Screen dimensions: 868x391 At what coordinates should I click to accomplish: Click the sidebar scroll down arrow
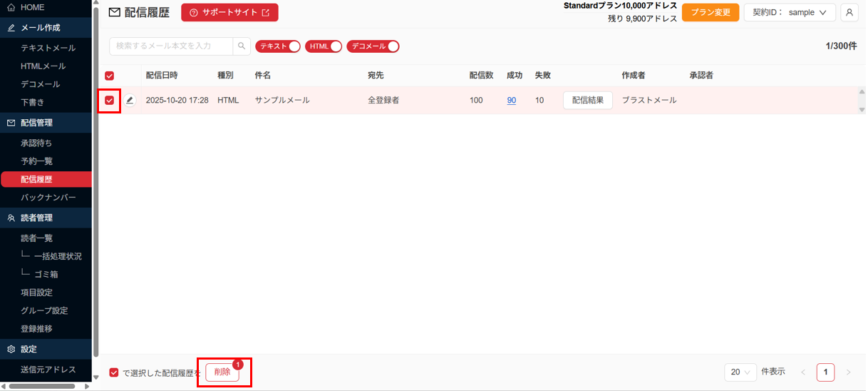[95, 377]
